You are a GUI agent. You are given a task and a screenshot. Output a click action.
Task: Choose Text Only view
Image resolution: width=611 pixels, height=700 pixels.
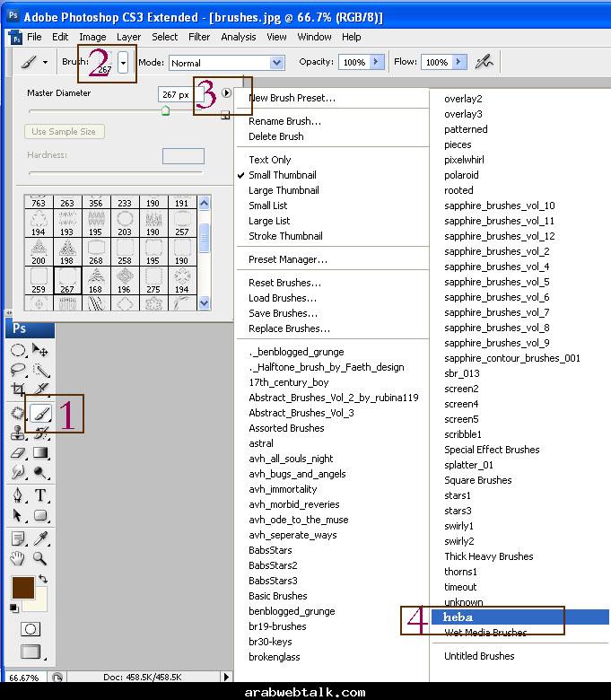[x=269, y=160]
